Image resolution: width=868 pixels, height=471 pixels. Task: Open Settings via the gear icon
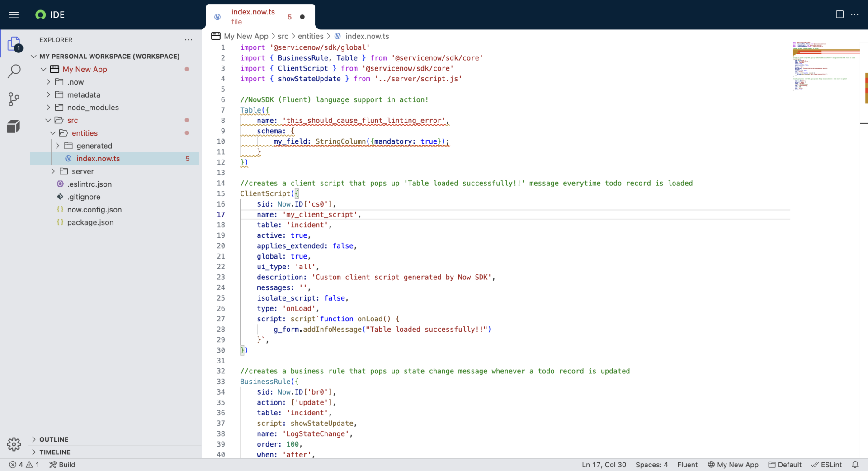pyautogui.click(x=14, y=444)
